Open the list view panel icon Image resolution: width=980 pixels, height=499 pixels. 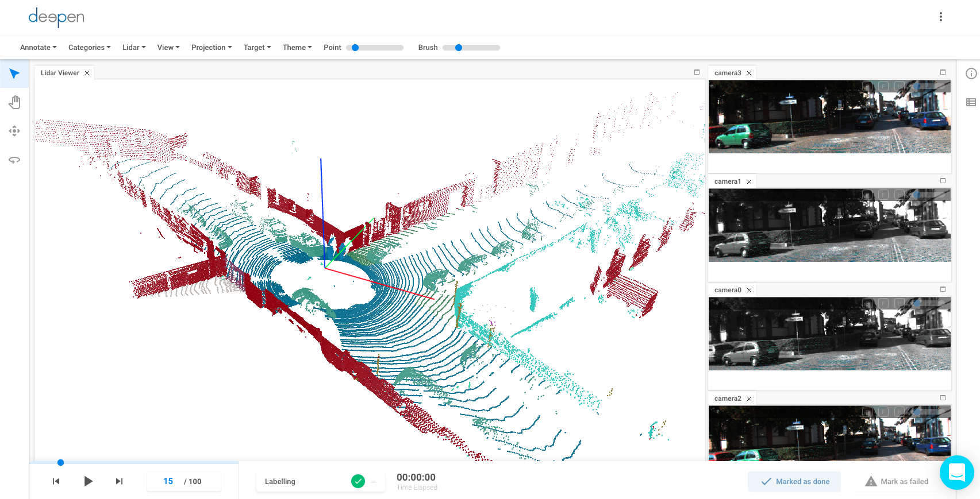coord(971,102)
